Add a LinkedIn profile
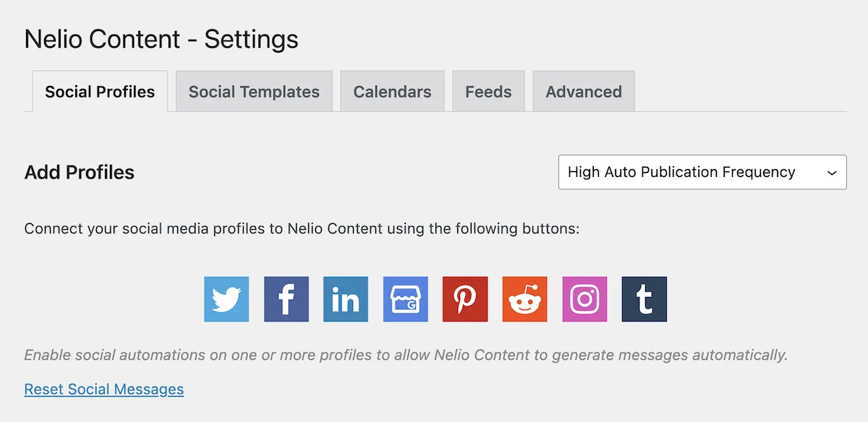This screenshot has height=422, width=868. [x=346, y=299]
